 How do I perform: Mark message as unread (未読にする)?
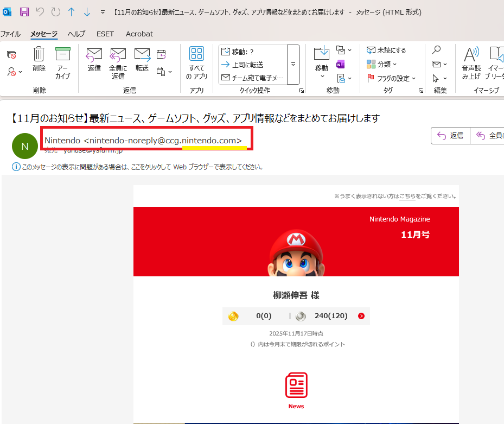[x=386, y=50]
